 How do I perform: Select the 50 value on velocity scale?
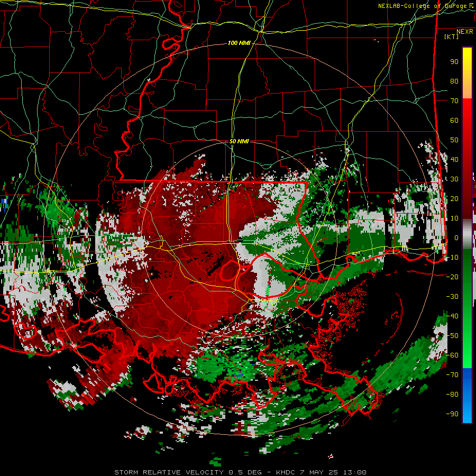click(x=454, y=140)
